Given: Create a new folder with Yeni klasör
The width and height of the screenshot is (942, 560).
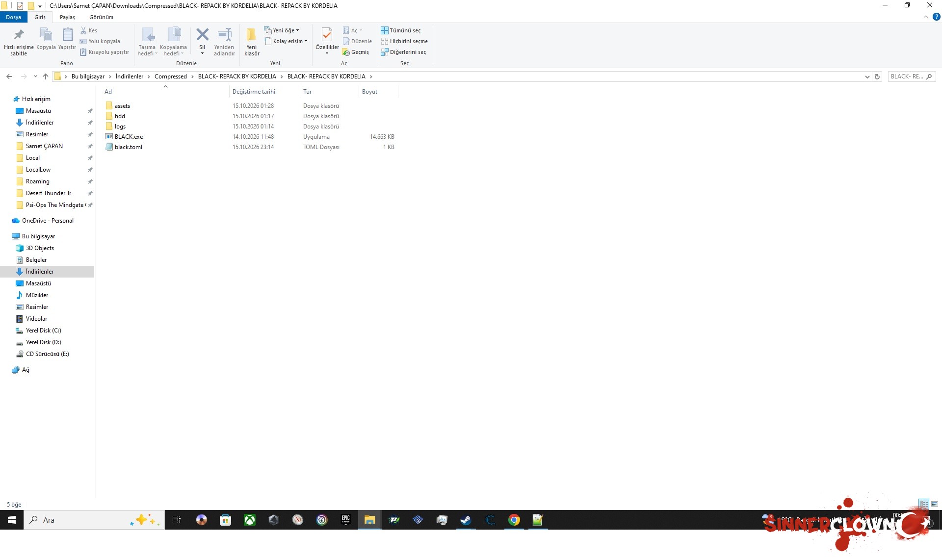Looking at the screenshot, I should pos(252,42).
